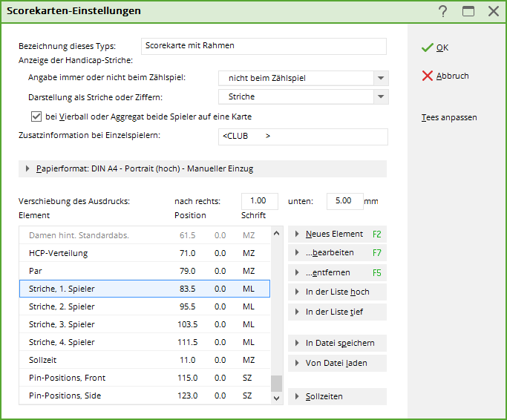Viewport: 507px width, 420px height.
Task: Click the element list scrollbar up arrow
Action: [277, 233]
